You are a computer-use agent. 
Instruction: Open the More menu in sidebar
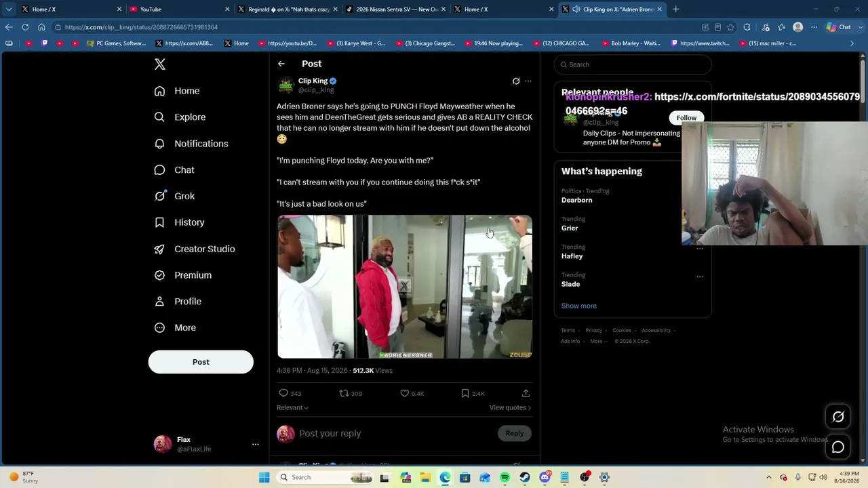(175, 327)
